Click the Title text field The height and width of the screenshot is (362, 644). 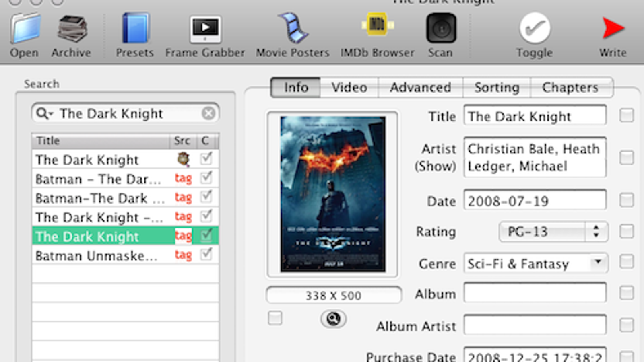535,116
